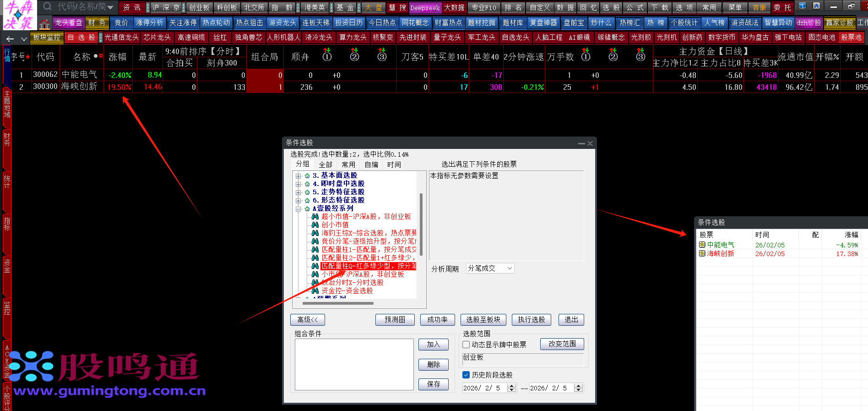Click 预测图 button

pyautogui.click(x=395, y=320)
